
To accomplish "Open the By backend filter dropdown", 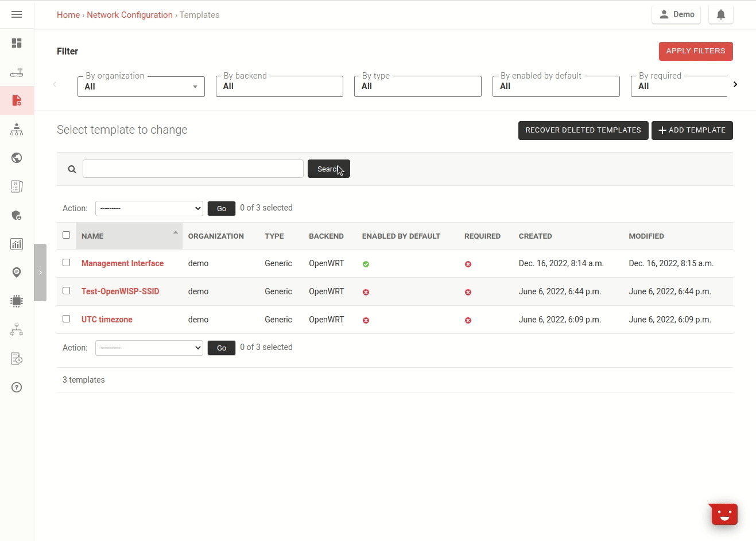I will (280, 87).
